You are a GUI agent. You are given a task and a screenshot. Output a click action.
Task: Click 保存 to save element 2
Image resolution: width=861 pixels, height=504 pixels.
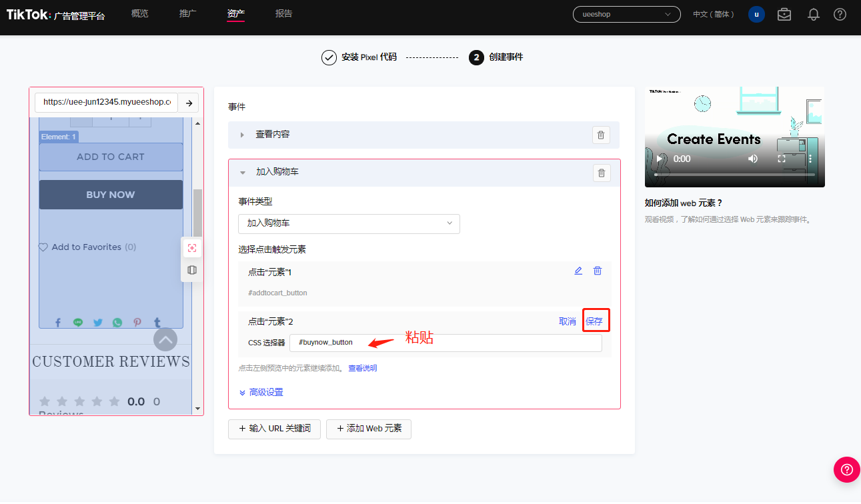(594, 321)
